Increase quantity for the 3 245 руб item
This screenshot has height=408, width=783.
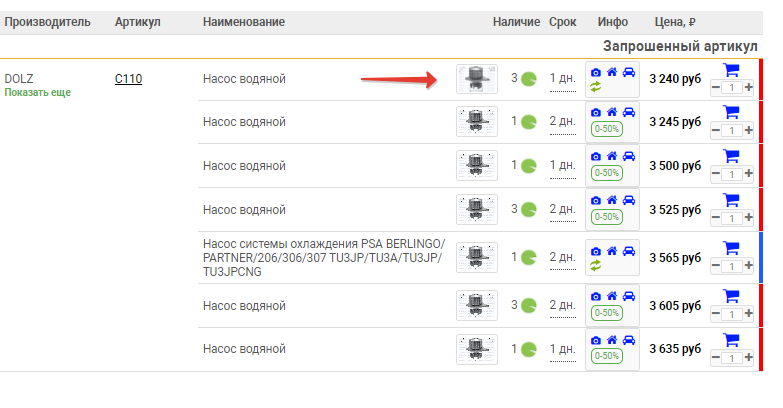pyautogui.click(x=749, y=131)
